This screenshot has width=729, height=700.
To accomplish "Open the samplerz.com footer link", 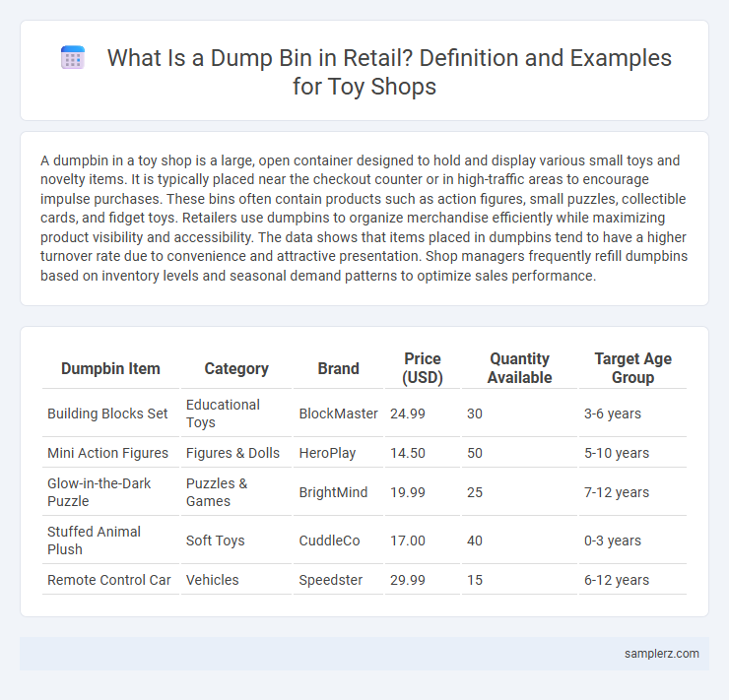I will click(x=662, y=654).
